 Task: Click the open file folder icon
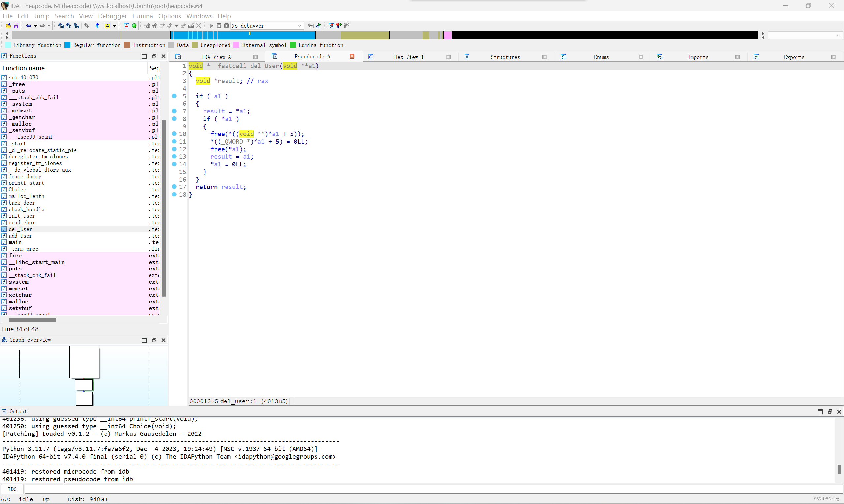coord(8,26)
